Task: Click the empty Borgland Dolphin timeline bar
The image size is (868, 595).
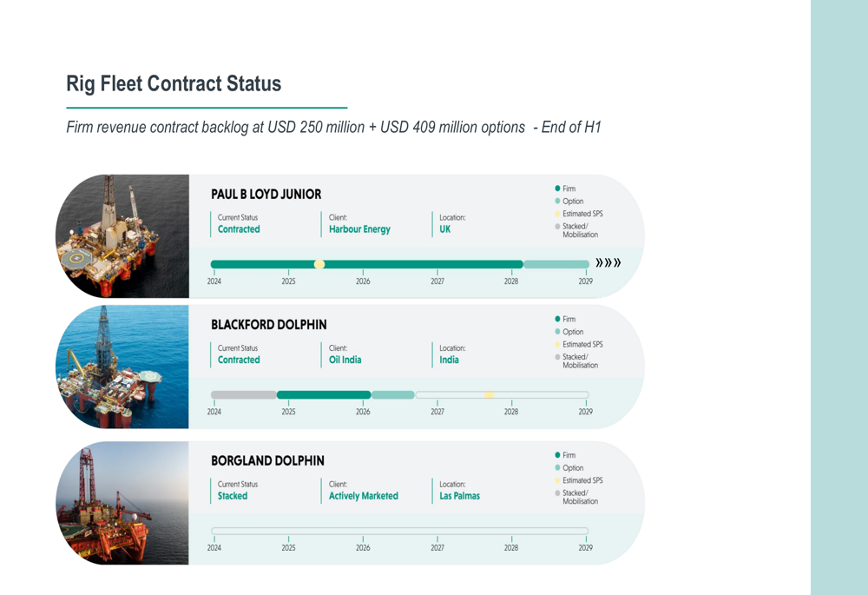Action: coord(399,531)
